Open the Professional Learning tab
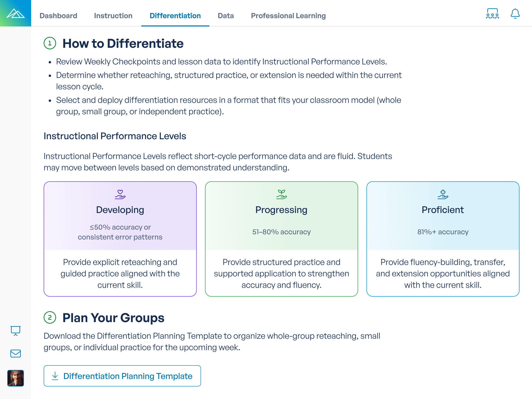The image size is (532, 399). point(288,16)
